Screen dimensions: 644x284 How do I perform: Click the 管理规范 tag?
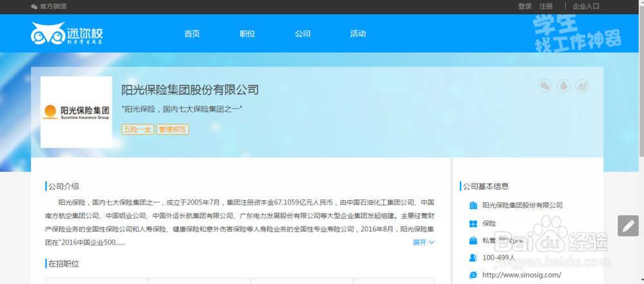point(173,129)
